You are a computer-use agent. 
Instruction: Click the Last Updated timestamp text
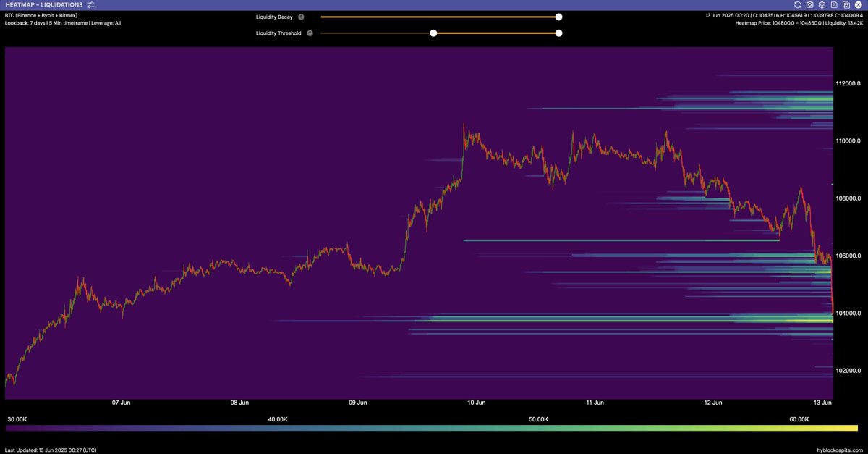tap(49, 449)
